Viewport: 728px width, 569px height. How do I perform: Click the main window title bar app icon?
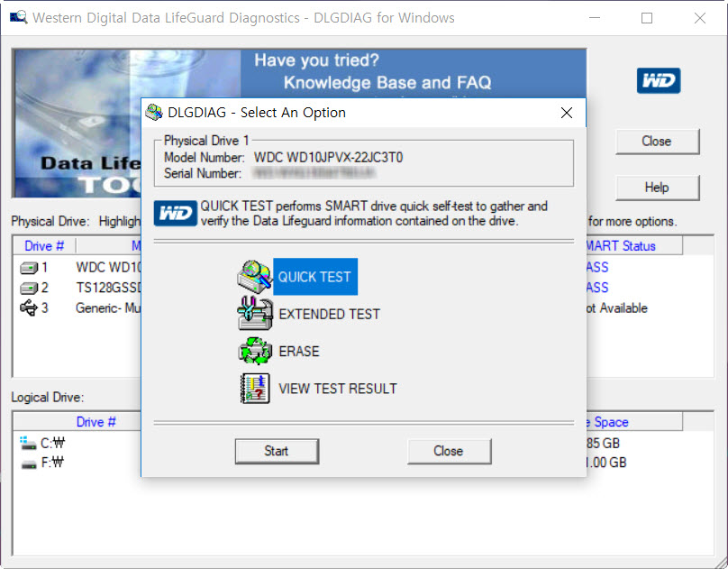(19, 18)
